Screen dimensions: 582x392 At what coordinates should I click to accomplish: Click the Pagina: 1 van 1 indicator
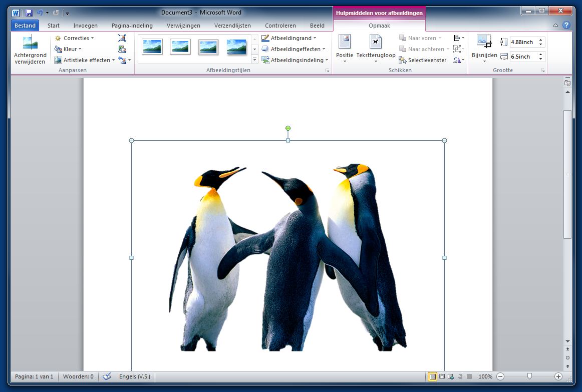[x=34, y=376]
